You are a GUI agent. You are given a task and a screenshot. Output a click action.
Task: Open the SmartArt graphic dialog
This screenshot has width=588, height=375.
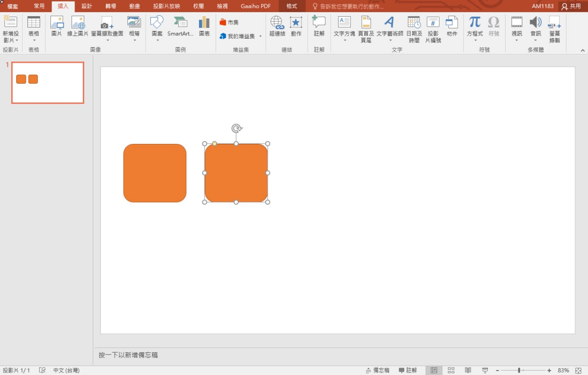point(180,26)
